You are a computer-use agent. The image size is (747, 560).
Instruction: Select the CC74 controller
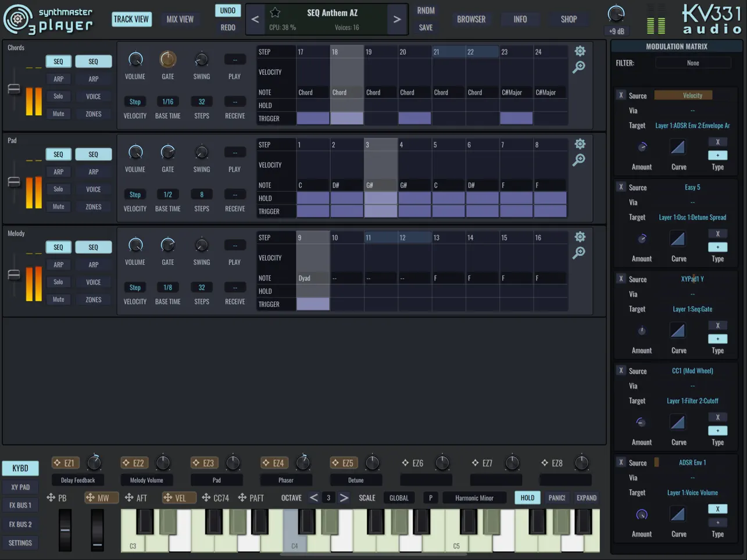click(x=215, y=498)
